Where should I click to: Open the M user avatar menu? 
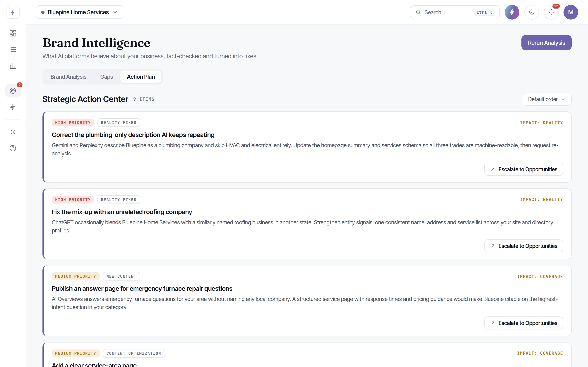point(571,12)
